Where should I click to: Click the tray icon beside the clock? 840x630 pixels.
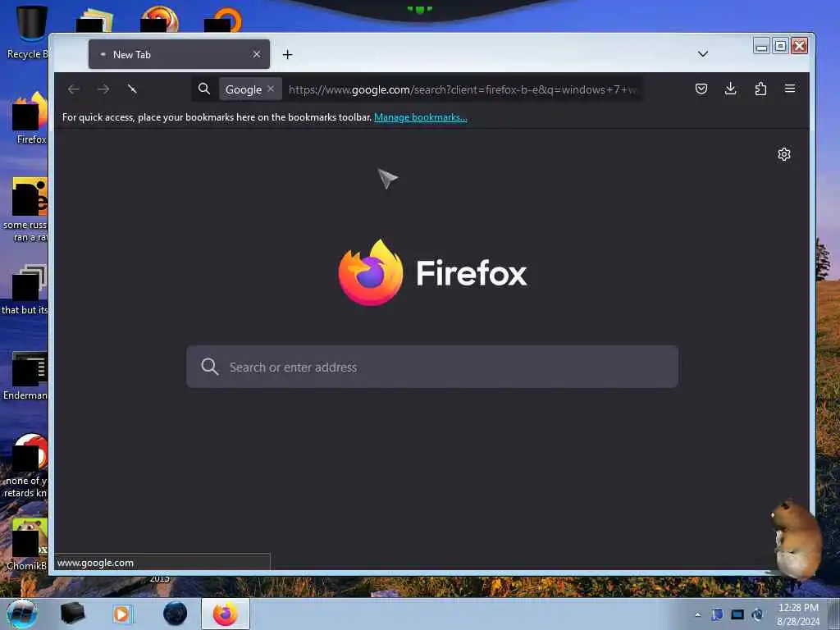757,614
